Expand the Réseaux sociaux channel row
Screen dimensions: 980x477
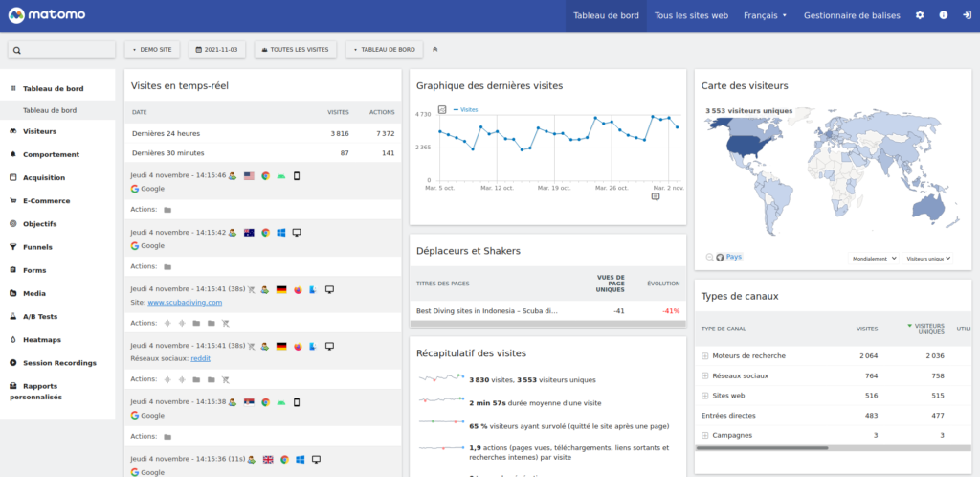pos(705,375)
